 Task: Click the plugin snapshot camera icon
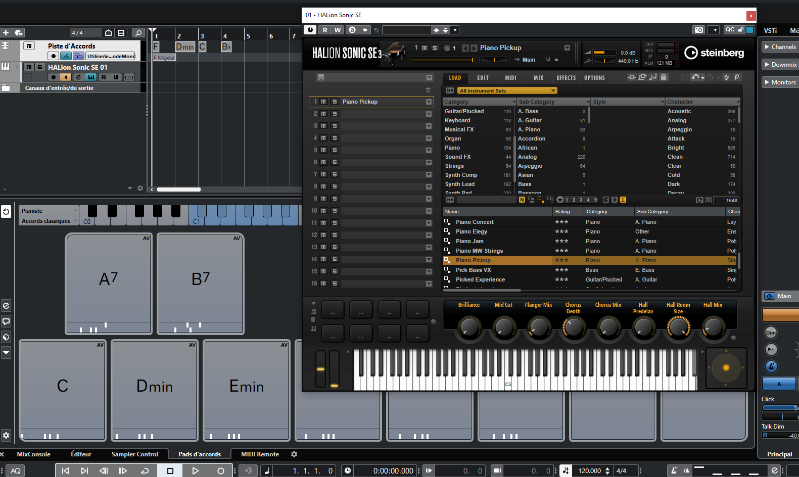click(699, 30)
